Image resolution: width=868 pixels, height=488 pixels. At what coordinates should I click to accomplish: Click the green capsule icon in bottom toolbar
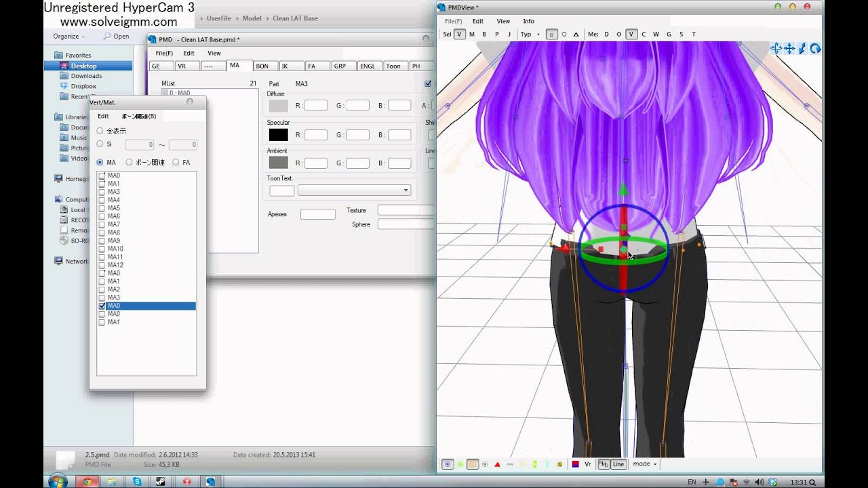534,464
